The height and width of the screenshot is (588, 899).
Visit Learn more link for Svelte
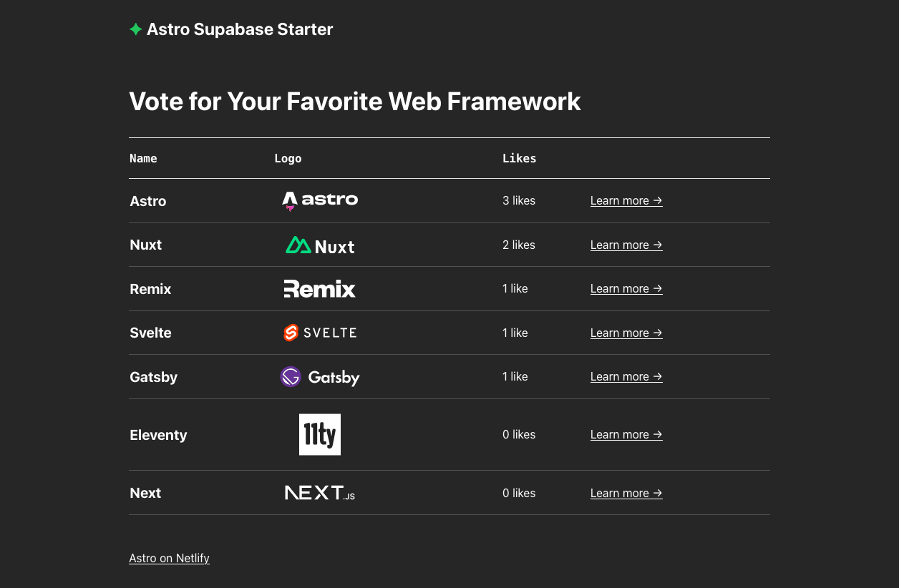(x=626, y=333)
